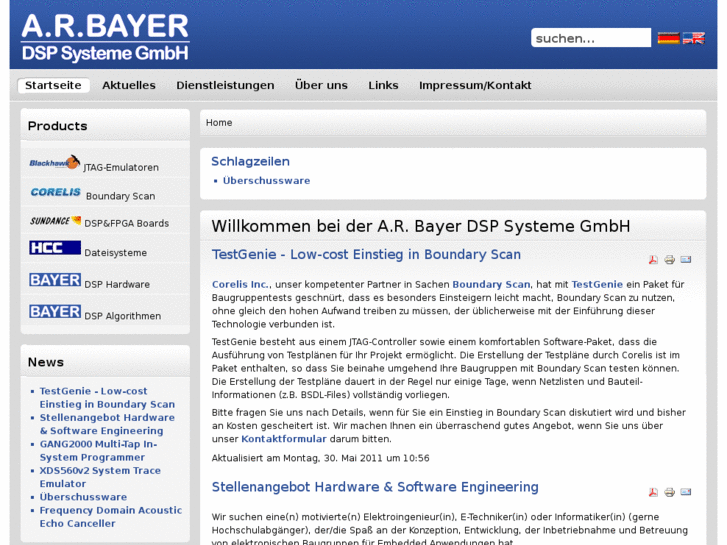This screenshot has width=727, height=545.
Task: Open the Startseite menu item
Action: [x=53, y=85]
